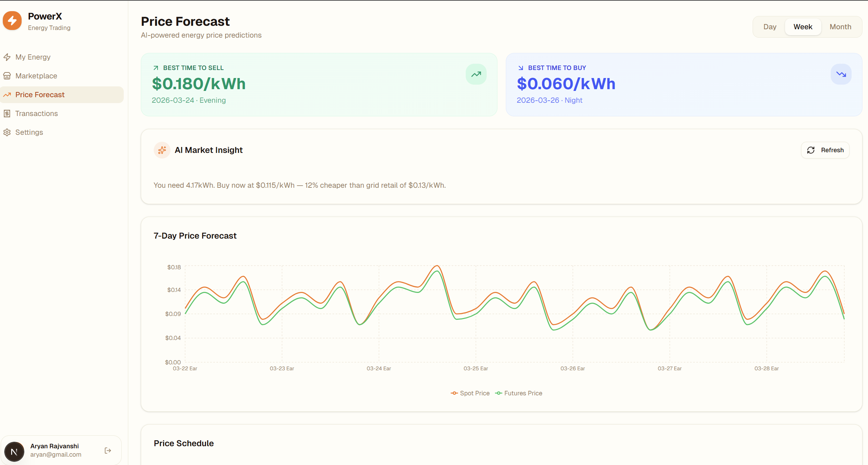Click the user avatar thumbnail
The height and width of the screenshot is (465, 868).
coord(14,451)
